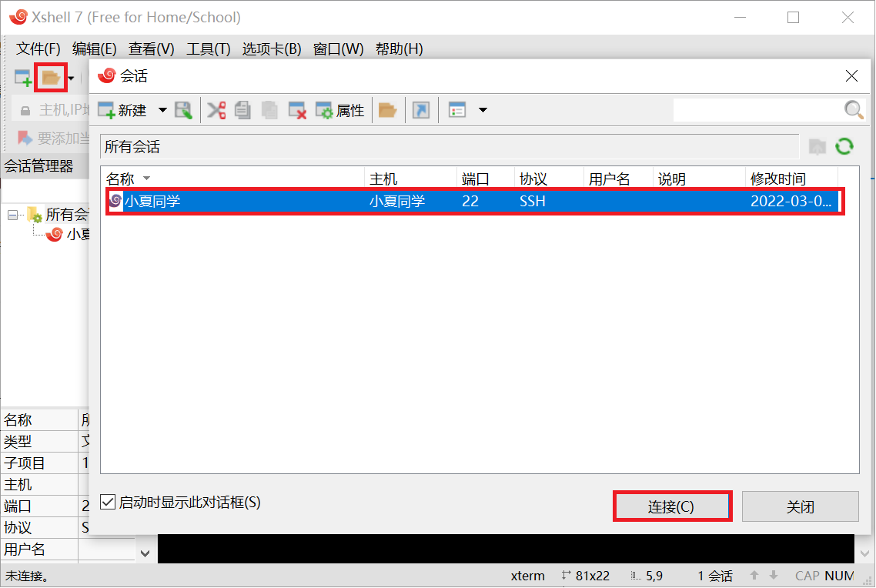Select the 小夏同学 session name in list
876x588 pixels.
tap(152, 201)
